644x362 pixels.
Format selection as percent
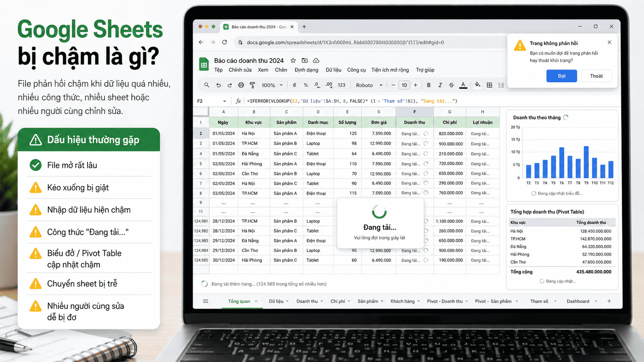306,85
